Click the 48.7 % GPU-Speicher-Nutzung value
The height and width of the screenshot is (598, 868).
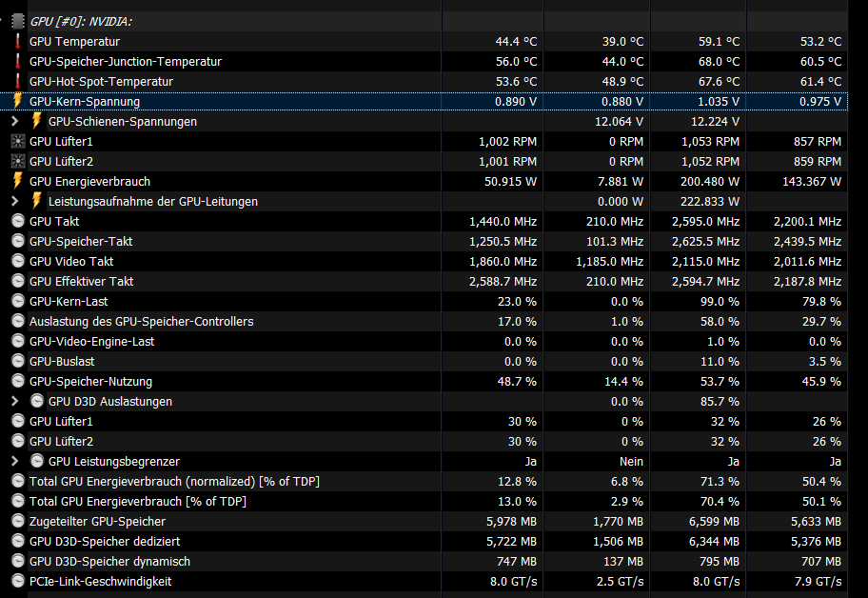click(517, 381)
